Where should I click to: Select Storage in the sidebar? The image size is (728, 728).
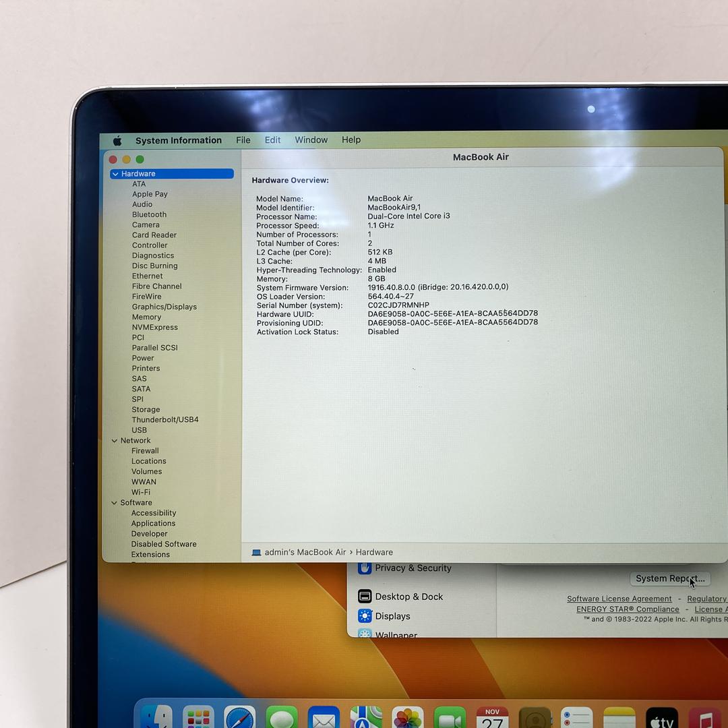[x=146, y=410]
